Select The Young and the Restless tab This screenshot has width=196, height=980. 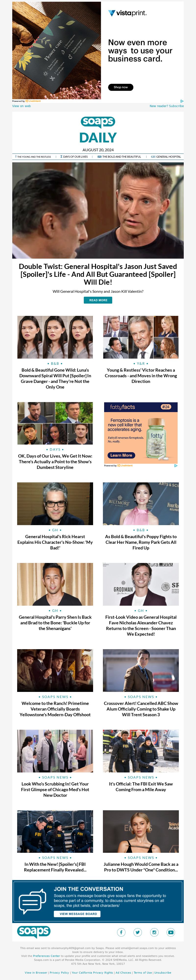coord(33,156)
